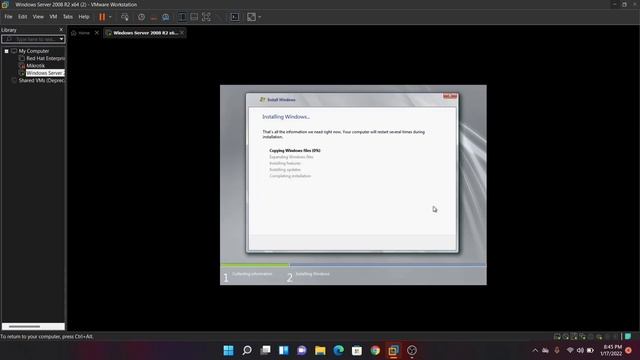Viewport: 640px width, 360px height.
Task: Open the Snapshot Manager toolbar icon
Action: click(x=166, y=17)
